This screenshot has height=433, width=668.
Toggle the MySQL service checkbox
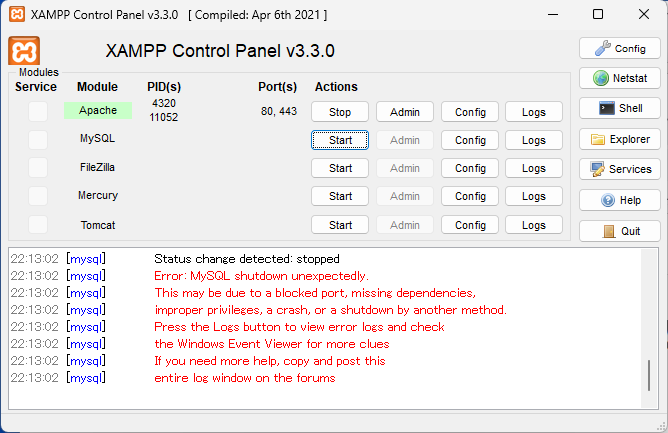[x=38, y=140]
